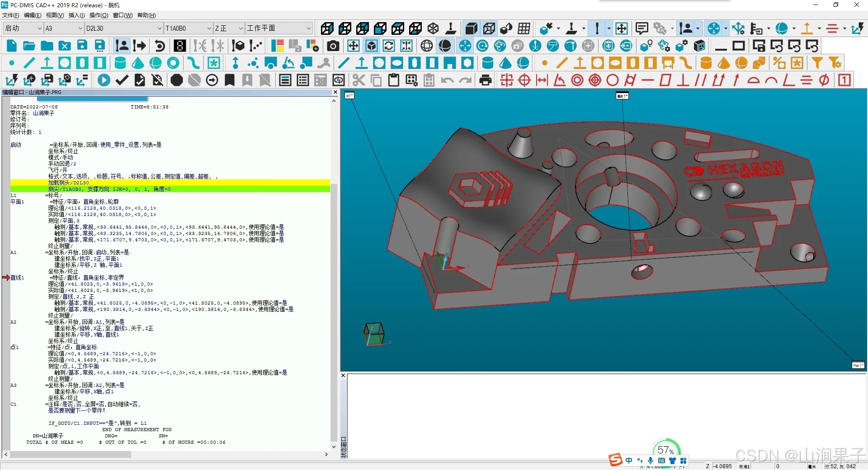Close the status window panel

(x=343, y=376)
